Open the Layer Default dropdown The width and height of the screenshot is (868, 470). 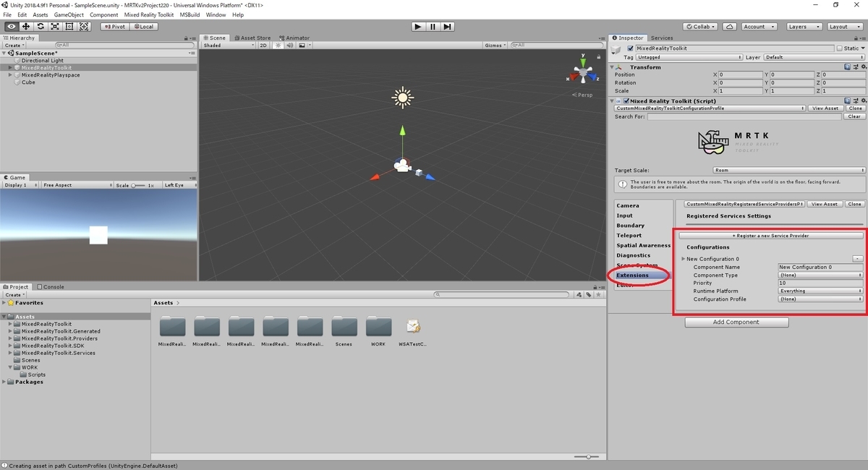pos(814,57)
